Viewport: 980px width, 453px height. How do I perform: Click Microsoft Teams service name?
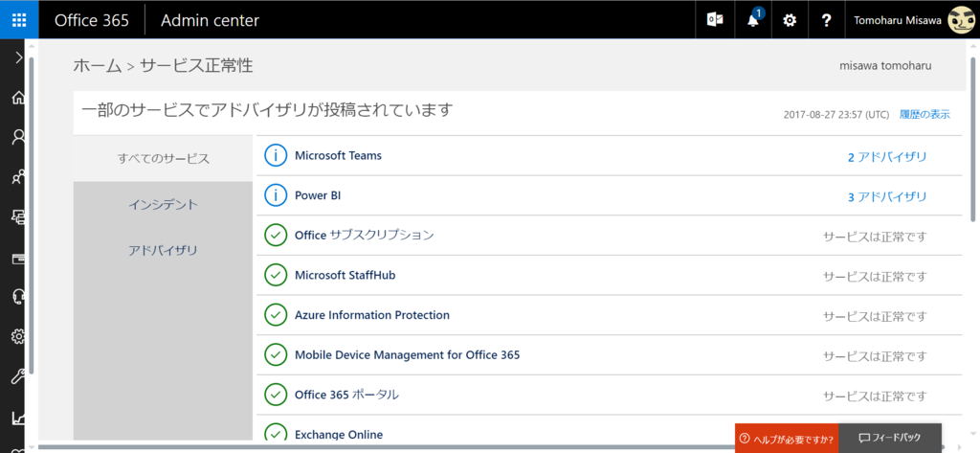[338, 156]
